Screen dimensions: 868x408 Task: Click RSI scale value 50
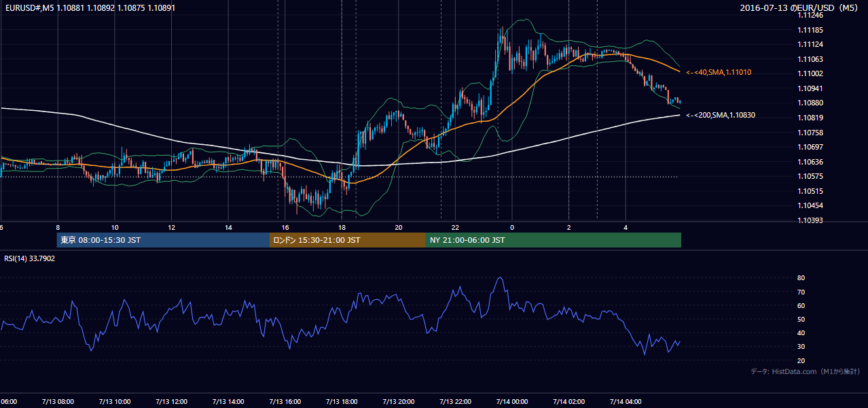pyautogui.click(x=801, y=319)
